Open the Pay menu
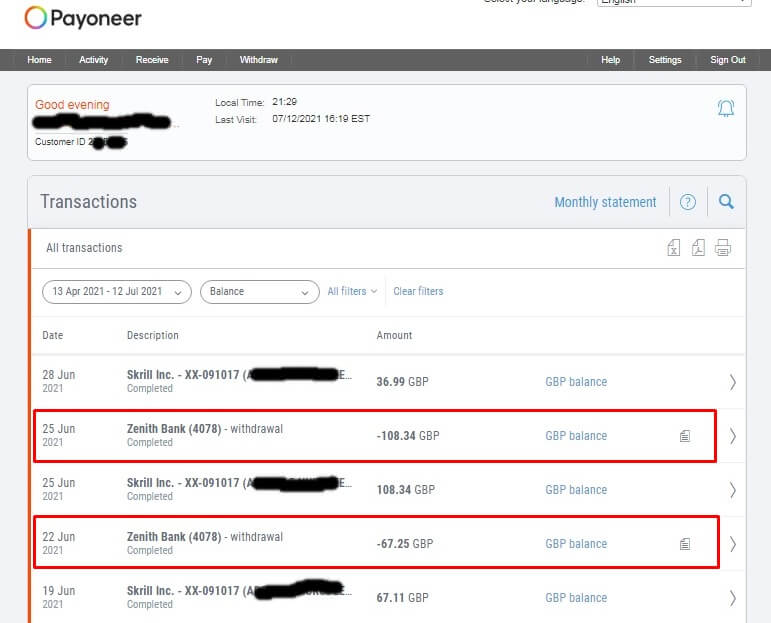The height and width of the screenshot is (623, 771). (204, 59)
